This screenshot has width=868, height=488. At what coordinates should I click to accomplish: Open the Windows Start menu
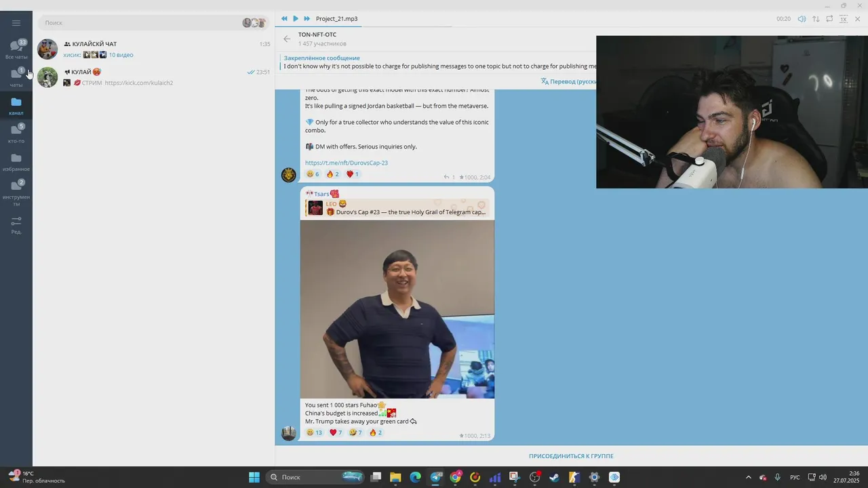click(254, 477)
